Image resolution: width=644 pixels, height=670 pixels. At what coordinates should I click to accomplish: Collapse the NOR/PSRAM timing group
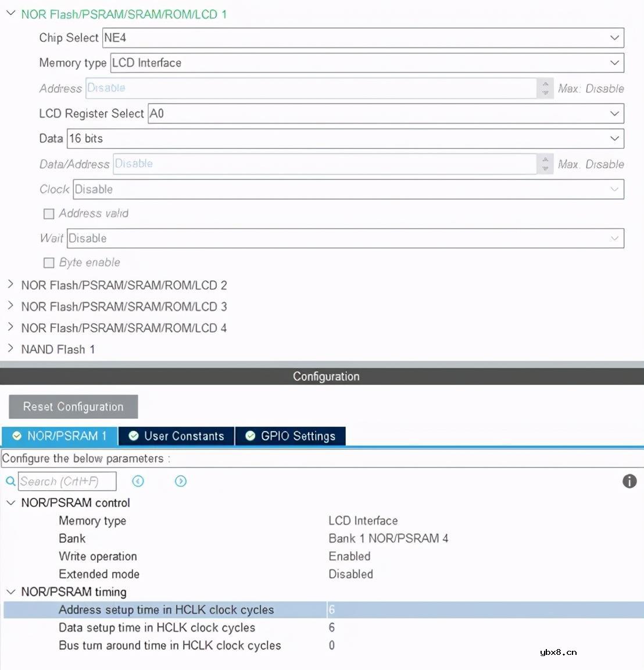10,592
